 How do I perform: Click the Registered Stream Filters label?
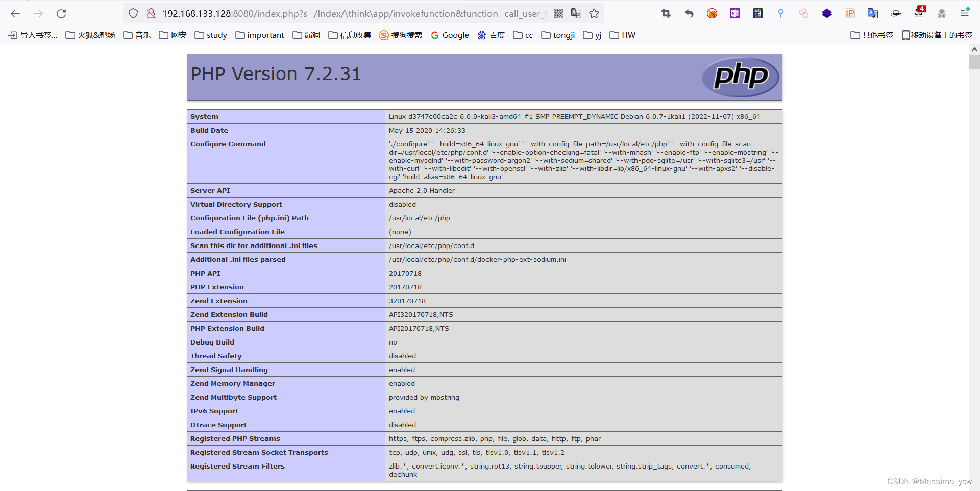click(237, 467)
